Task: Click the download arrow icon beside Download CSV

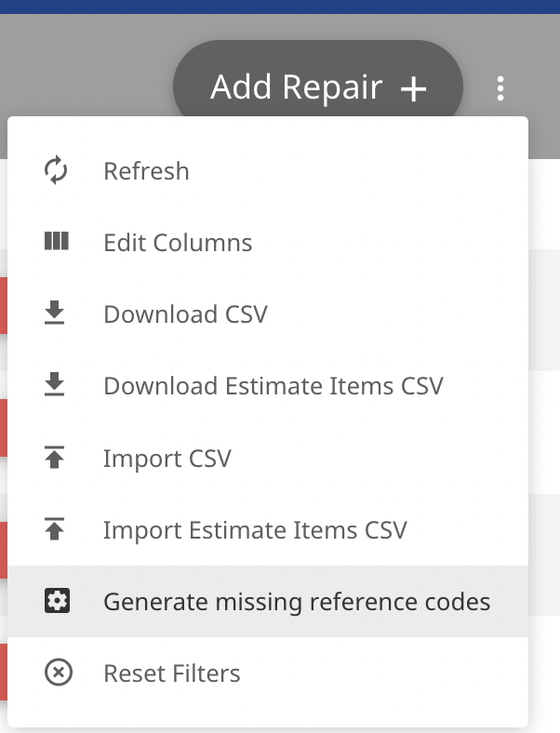Action: [55, 313]
